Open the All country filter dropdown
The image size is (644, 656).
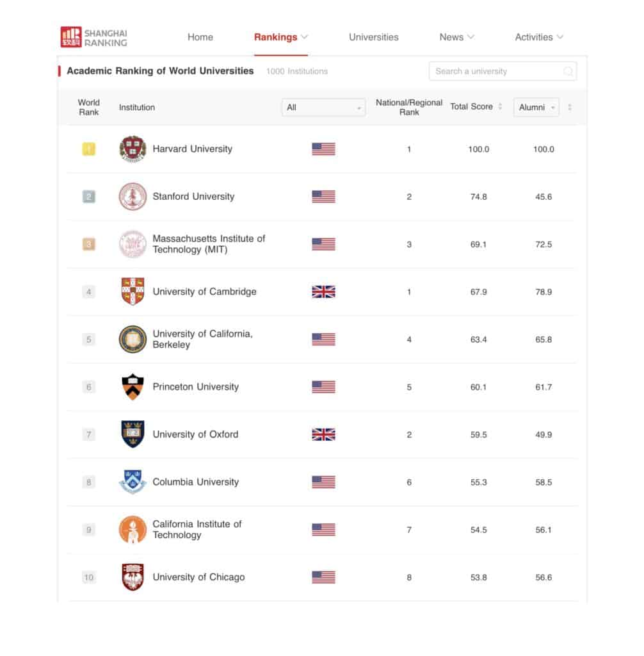(323, 108)
